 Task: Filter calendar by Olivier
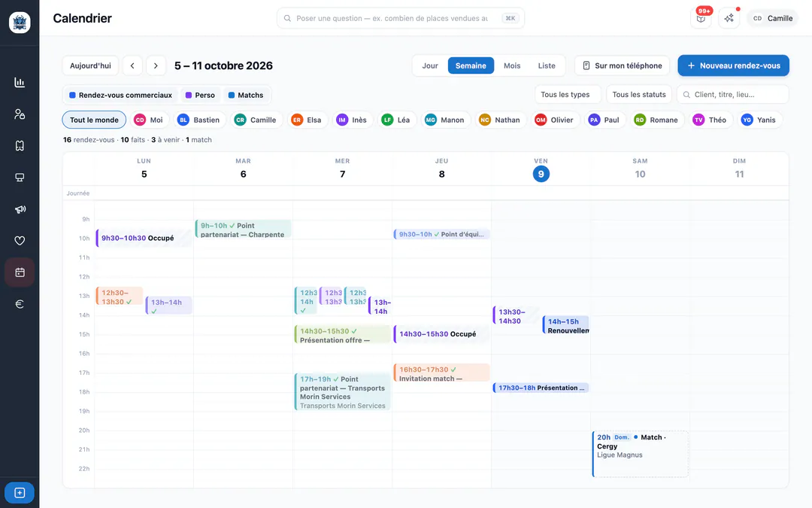555,120
